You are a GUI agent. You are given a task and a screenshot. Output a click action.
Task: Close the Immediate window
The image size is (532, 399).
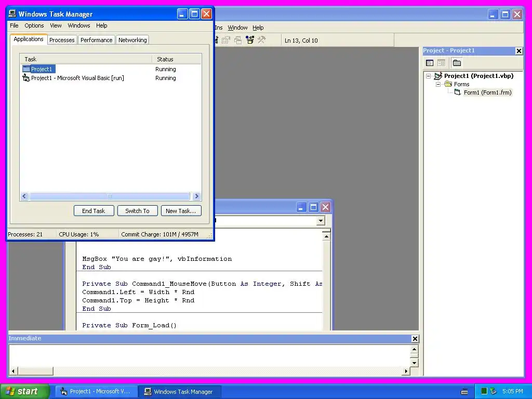click(x=415, y=339)
